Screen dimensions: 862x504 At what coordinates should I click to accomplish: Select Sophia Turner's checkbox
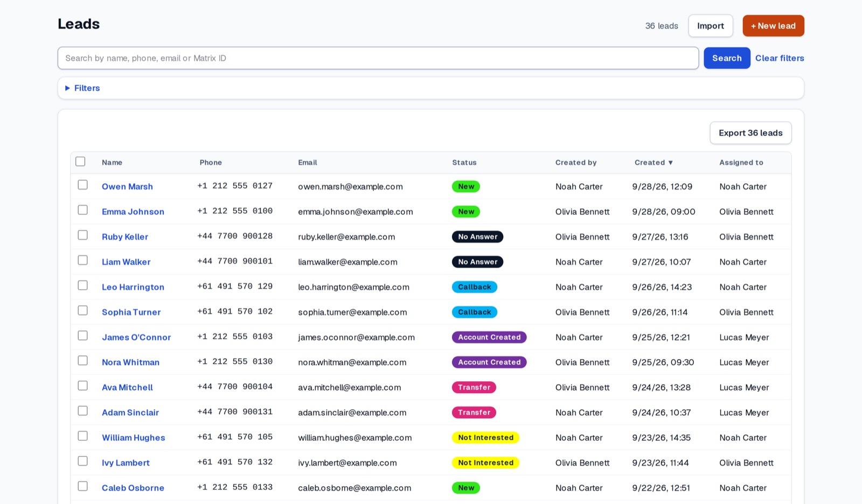point(82,310)
